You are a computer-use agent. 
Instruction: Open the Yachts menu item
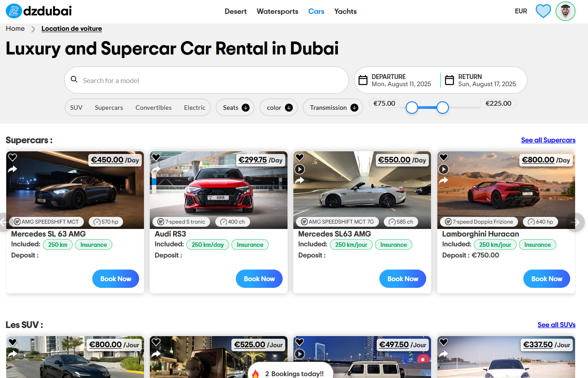coord(345,11)
